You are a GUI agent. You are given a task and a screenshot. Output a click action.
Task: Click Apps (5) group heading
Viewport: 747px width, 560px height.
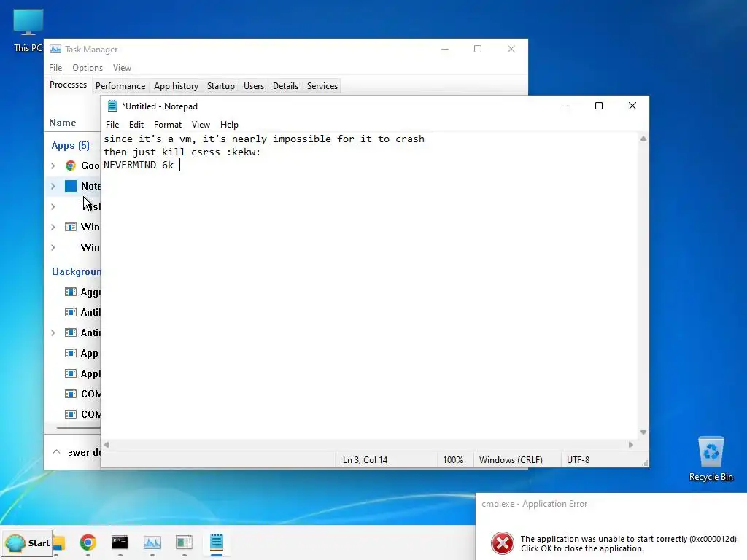tap(71, 145)
